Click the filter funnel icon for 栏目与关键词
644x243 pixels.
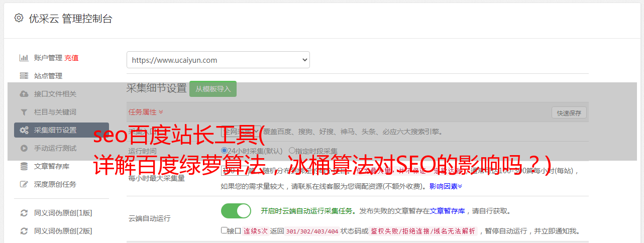[24, 112]
